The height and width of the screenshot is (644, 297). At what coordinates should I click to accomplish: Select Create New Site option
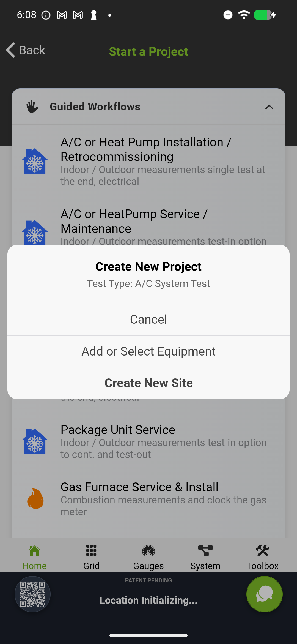click(148, 383)
